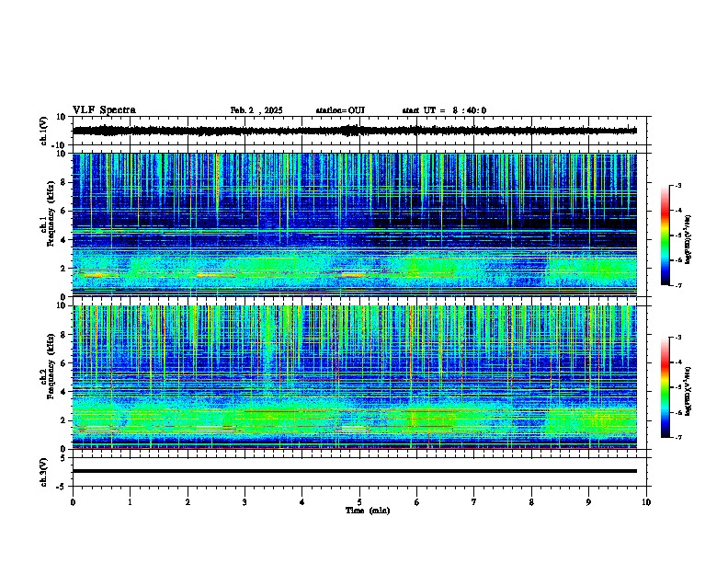The height and width of the screenshot is (563, 728).
Task: Click the ch.2 "Frequency (kHz)" axis label
Action: (51, 366)
